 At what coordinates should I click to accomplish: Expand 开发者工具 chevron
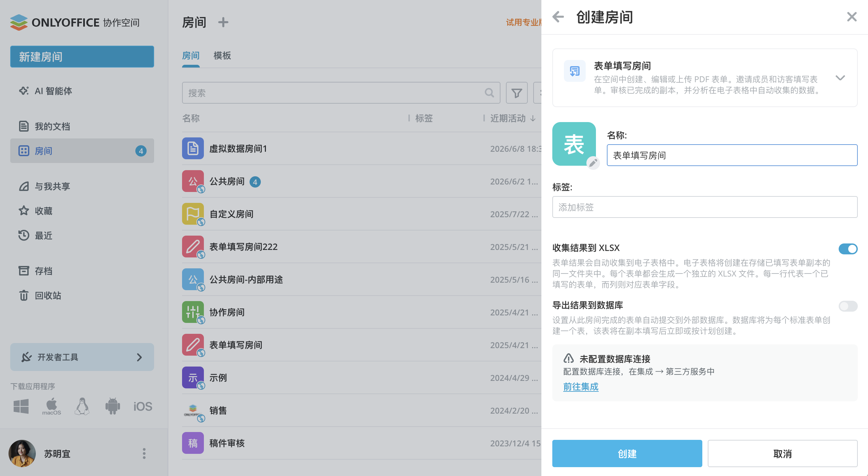(139, 357)
